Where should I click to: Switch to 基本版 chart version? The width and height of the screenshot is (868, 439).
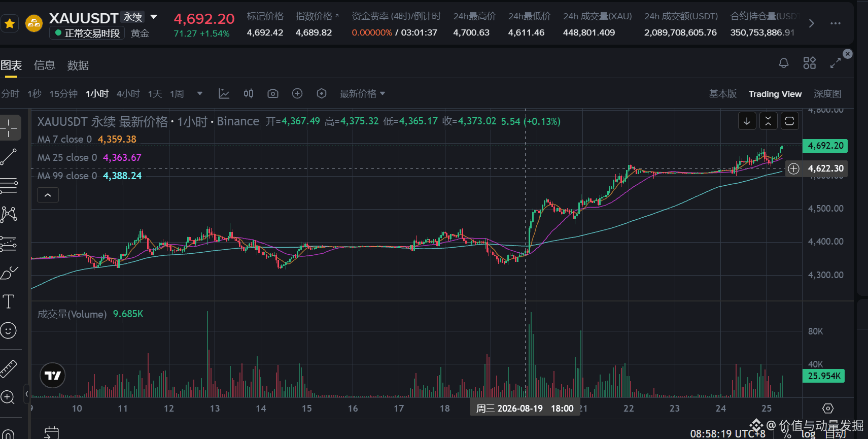click(722, 94)
